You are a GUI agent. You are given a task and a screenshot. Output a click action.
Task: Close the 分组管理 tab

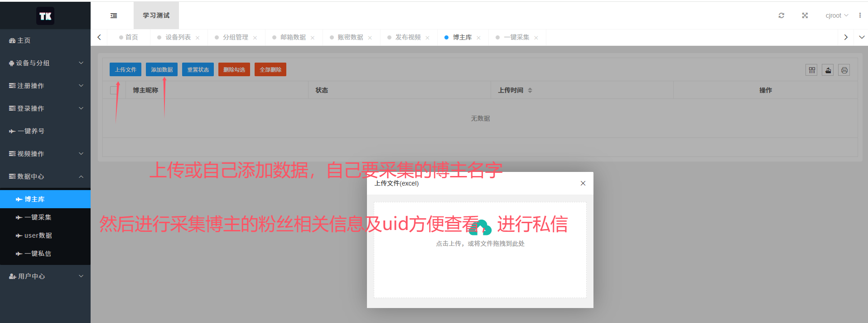tap(255, 38)
